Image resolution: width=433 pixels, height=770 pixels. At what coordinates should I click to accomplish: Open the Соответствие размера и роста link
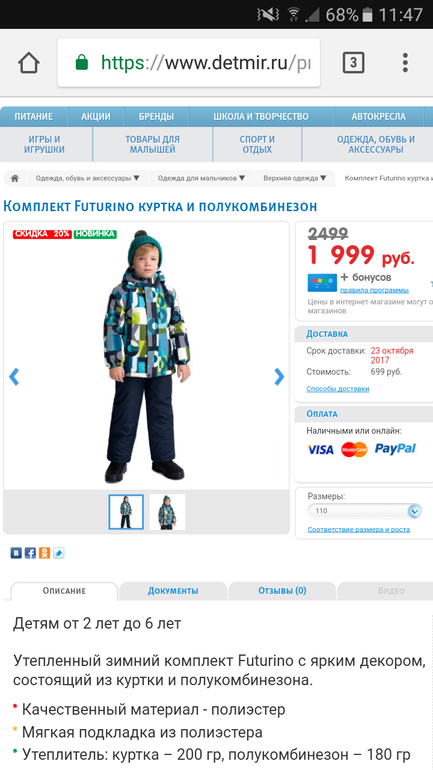pos(359,529)
